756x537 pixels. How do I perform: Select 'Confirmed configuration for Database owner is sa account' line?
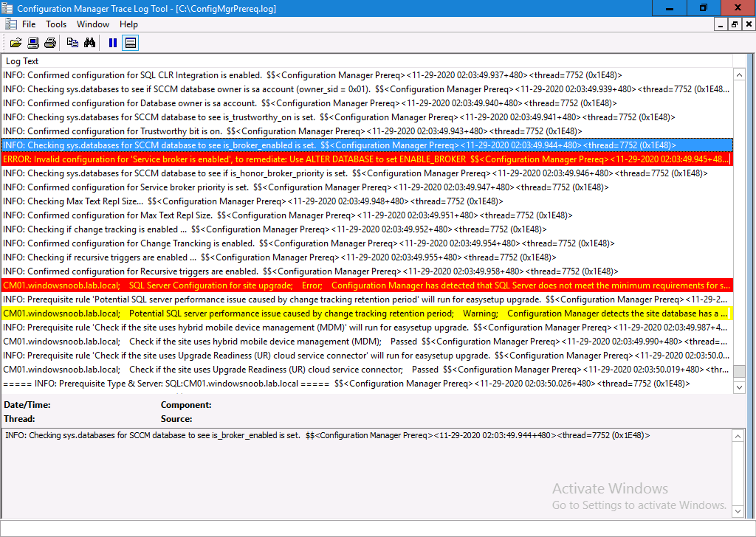(367, 103)
